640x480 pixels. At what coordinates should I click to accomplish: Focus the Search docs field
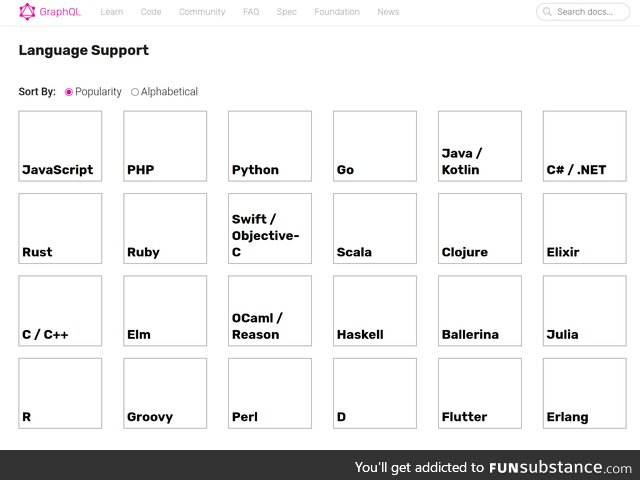[590, 12]
